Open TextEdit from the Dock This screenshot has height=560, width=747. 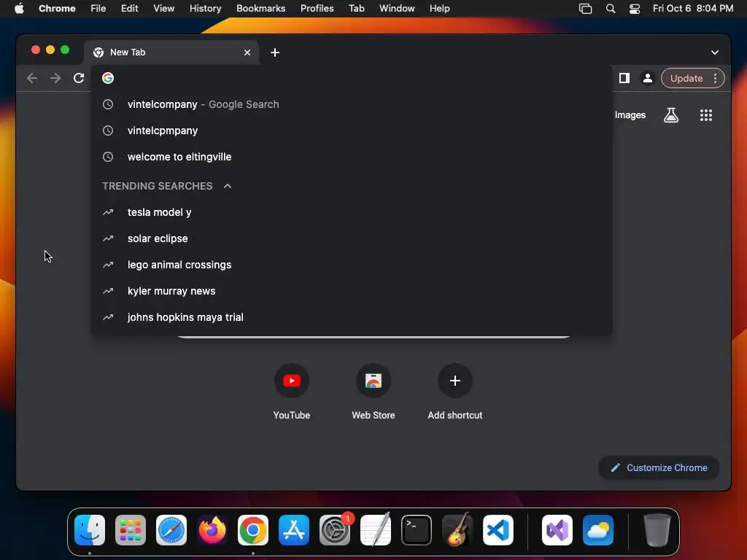376,530
